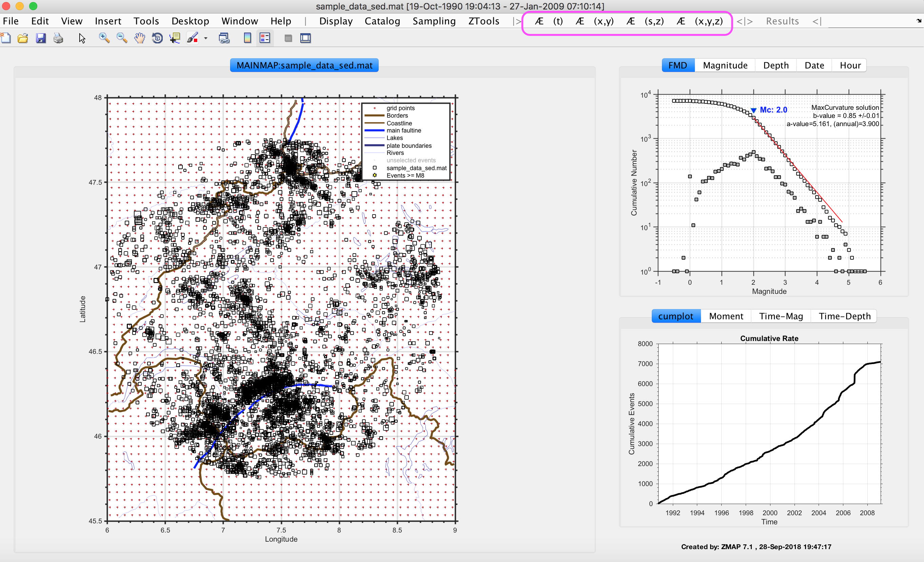Click the MAINMAP:sample_data_sed.mat title bar
924x562 pixels.
point(304,65)
